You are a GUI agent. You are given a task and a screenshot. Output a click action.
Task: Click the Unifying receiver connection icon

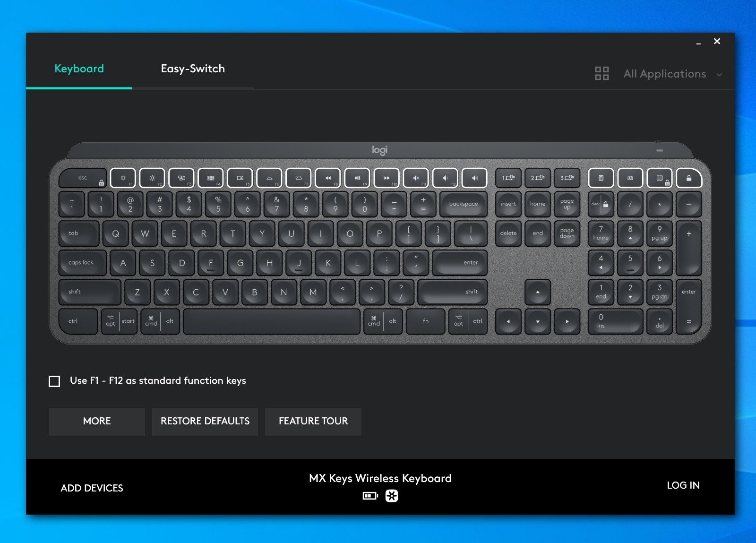pyautogui.click(x=392, y=496)
